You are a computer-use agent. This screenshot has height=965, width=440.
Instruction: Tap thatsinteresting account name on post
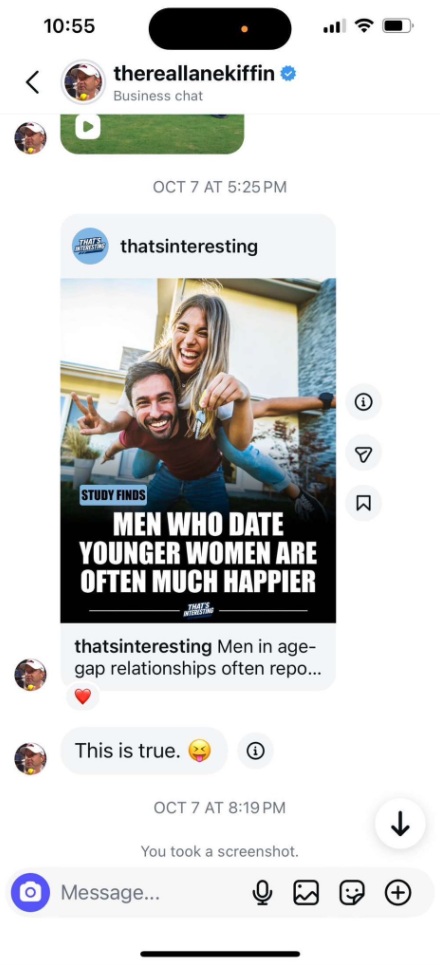tap(189, 246)
